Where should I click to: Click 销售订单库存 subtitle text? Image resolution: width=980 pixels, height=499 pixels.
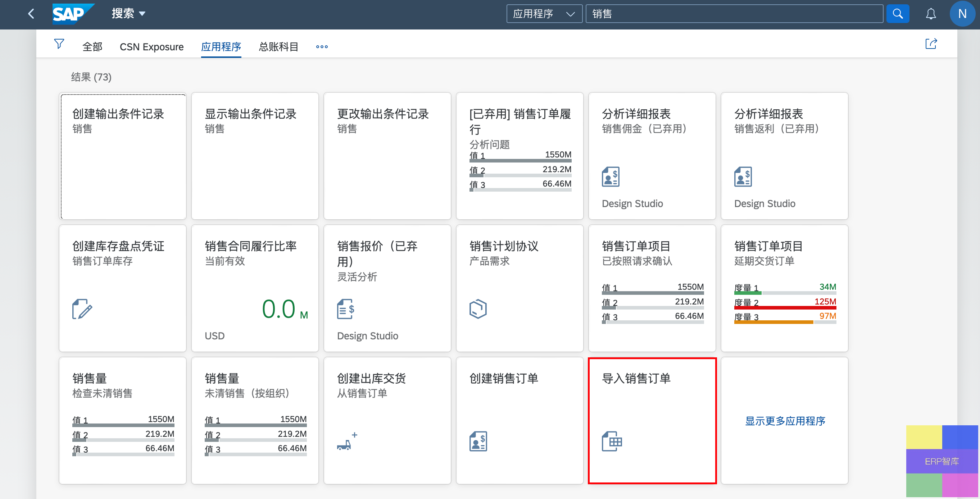tap(102, 261)
